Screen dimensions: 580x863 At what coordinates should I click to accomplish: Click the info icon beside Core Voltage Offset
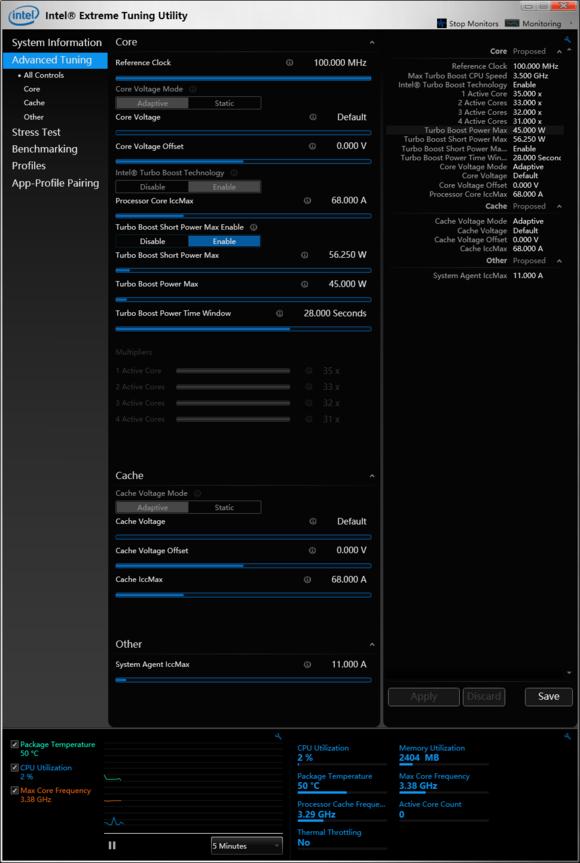point(312,146)
